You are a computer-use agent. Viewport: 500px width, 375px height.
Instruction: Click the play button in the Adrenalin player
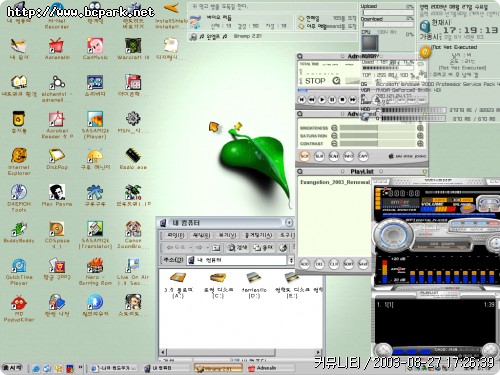click(x=322, y=99)
